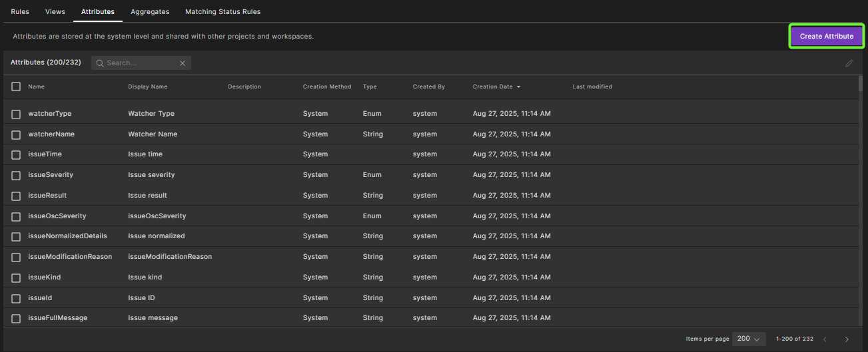Screen dimensions: 868x352
Task: Switch to the Rules tab
Action: click(x=20, y=12)
